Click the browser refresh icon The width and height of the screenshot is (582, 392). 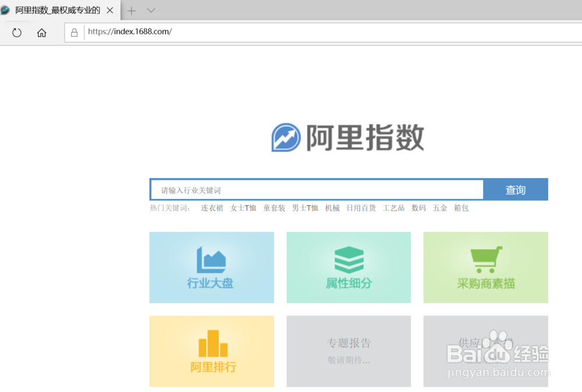[17, 33]
